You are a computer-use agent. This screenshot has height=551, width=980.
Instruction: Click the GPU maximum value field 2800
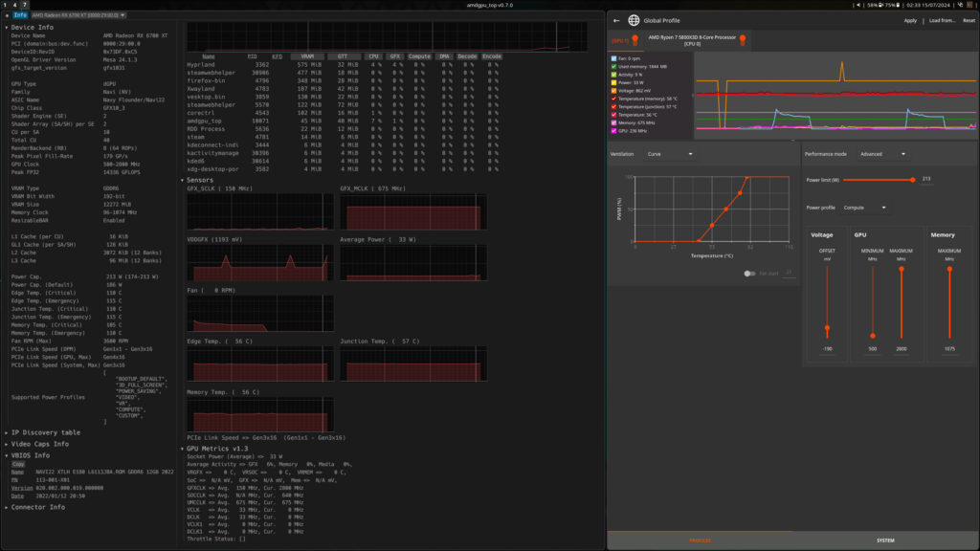pyautogui.click(x=902, y=349)
